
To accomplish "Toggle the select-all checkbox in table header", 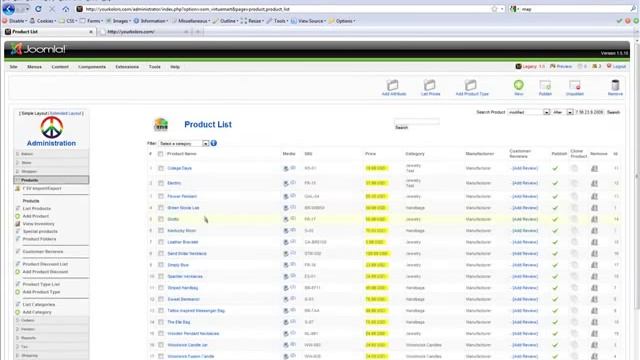I will [x=160, y=154].
